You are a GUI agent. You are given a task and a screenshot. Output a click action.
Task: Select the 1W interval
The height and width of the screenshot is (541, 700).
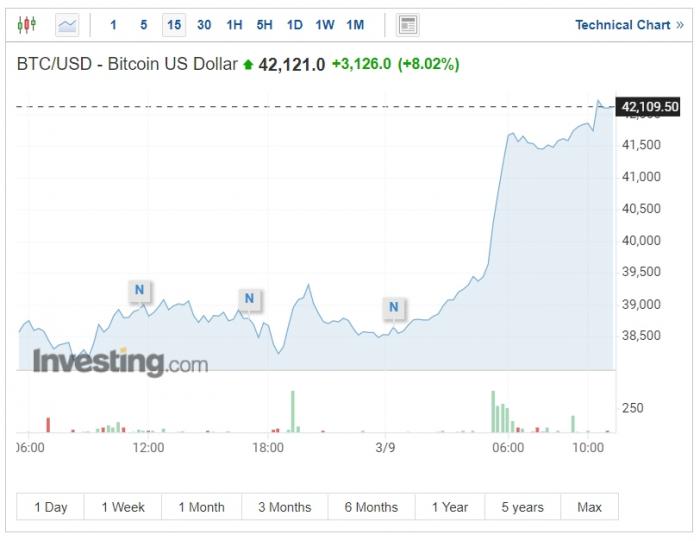point(325,25)
